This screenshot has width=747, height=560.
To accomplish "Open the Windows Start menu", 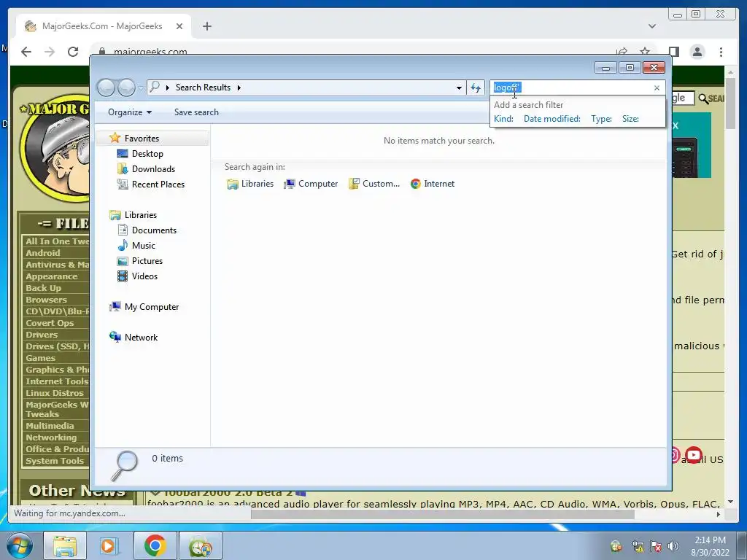I will coord(19,545).
